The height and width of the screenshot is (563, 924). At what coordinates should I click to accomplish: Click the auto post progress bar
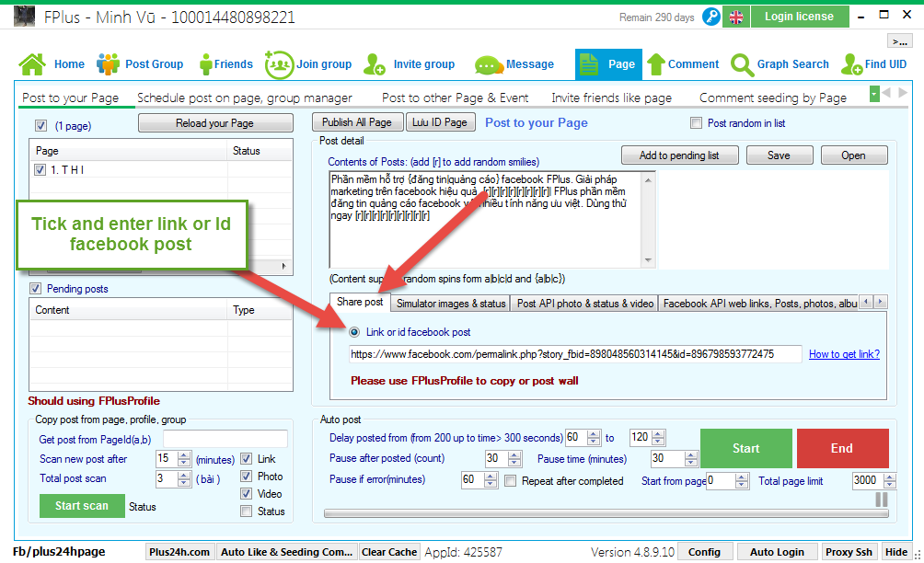606,513
